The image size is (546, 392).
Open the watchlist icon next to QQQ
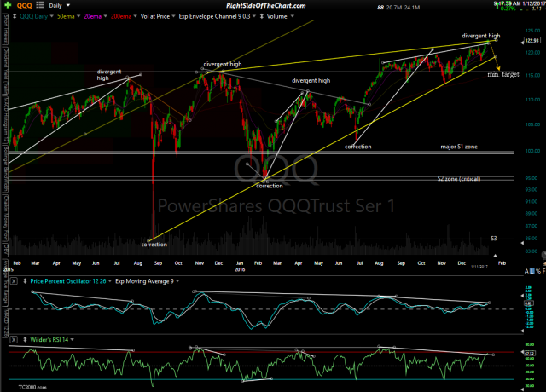(40, 5)
